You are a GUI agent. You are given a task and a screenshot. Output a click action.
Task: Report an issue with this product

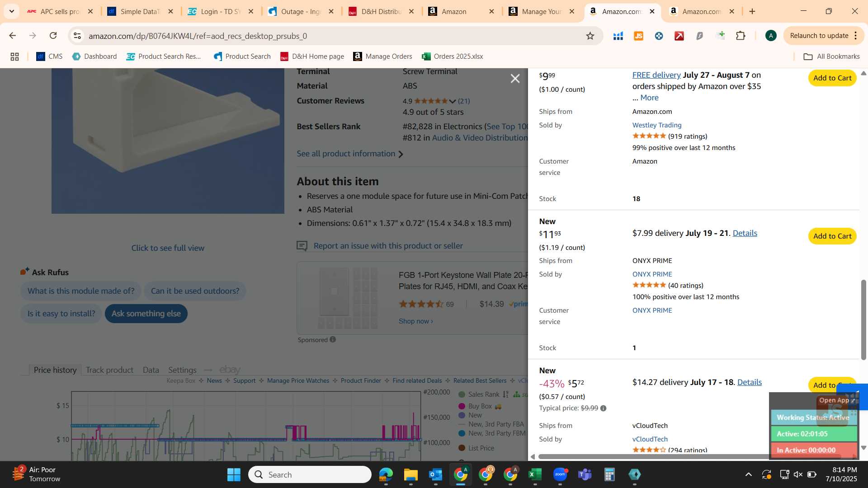coord(388,246)
